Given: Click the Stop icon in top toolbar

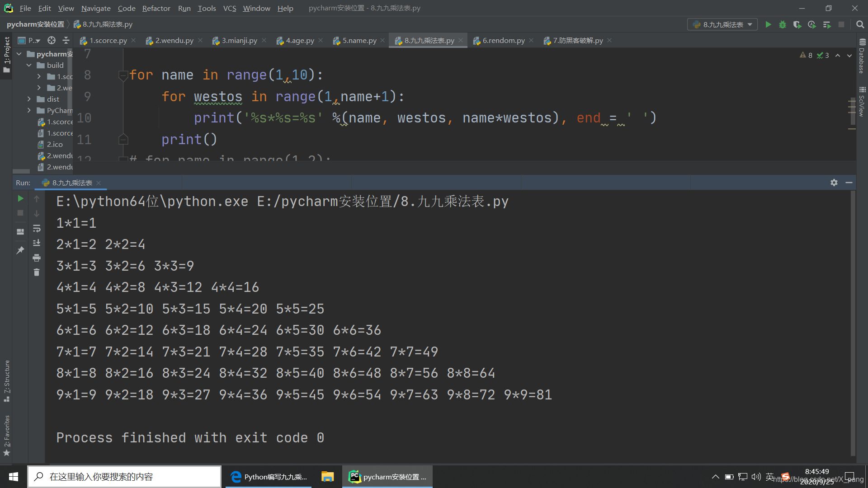Looking at the screenshot, I should tap(841, 24).
